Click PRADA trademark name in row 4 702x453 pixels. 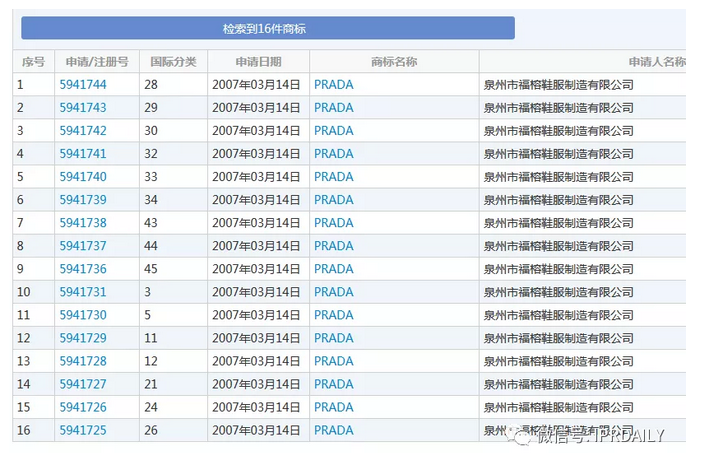coord(334,154)
